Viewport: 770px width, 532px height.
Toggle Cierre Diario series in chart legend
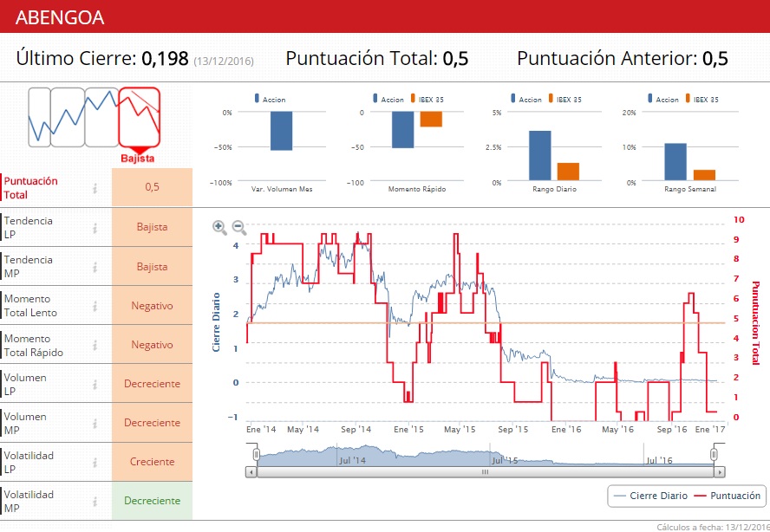(x=650, y=496)
